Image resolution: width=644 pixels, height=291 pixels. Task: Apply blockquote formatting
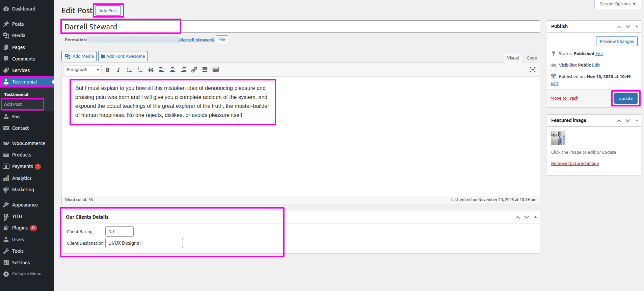pos(151,70)
